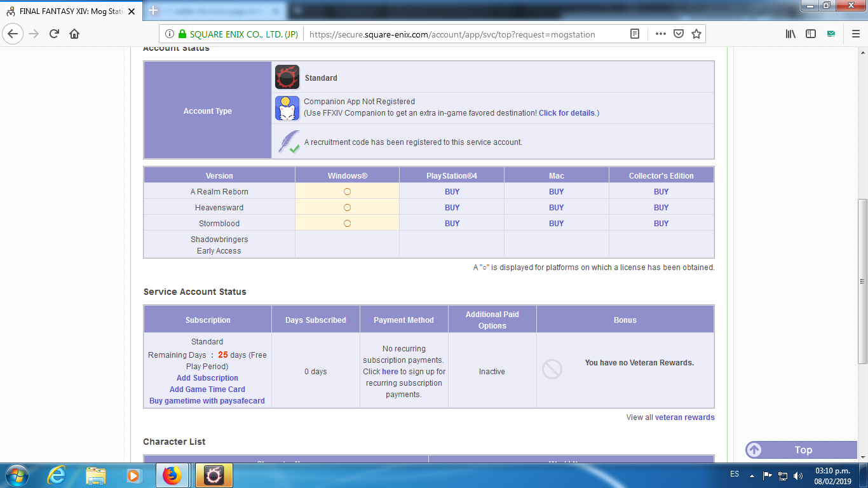This screenshot has width=868, height=488.
Task: Click 'here' to sign up recurring payments
Action: (x=390, y=372)
